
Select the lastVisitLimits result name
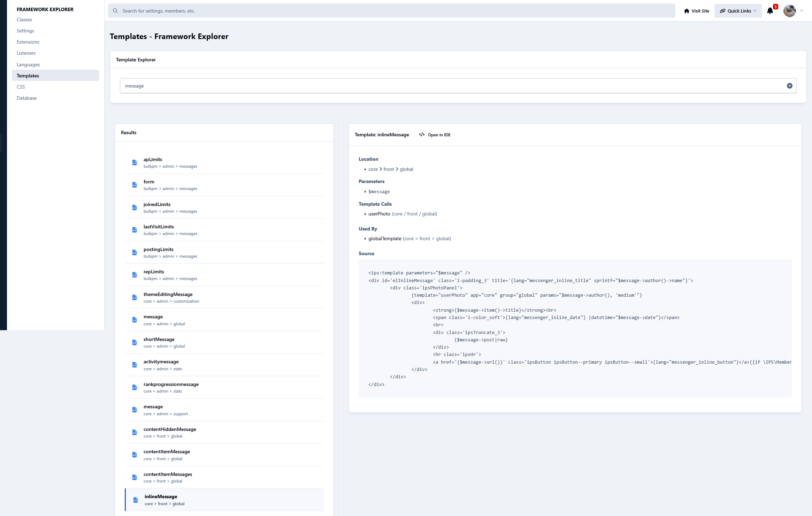point(159,227)
